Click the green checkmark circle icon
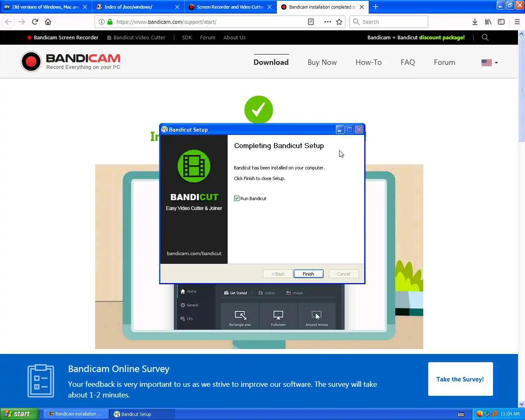525x420 pixels. point(258,110)
